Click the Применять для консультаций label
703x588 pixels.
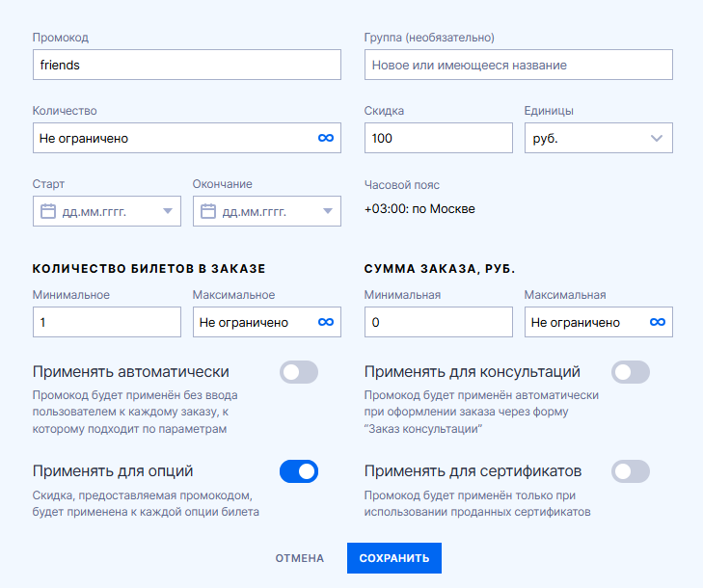pyautogui.click(x=473, y=372)
